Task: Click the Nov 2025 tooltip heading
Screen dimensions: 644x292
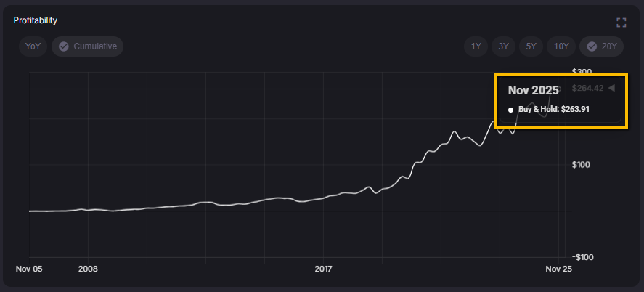Action: click(533, 91)
